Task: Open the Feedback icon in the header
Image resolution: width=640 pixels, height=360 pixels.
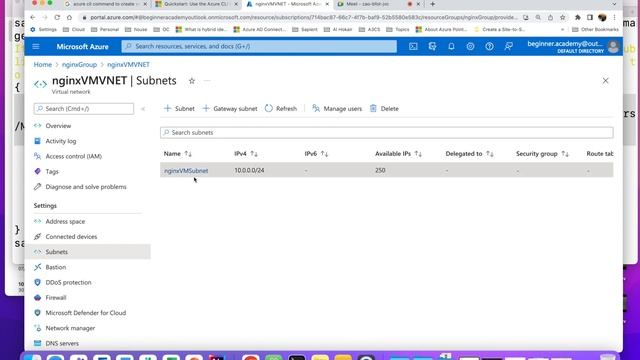Action: [x=508, y=47]
